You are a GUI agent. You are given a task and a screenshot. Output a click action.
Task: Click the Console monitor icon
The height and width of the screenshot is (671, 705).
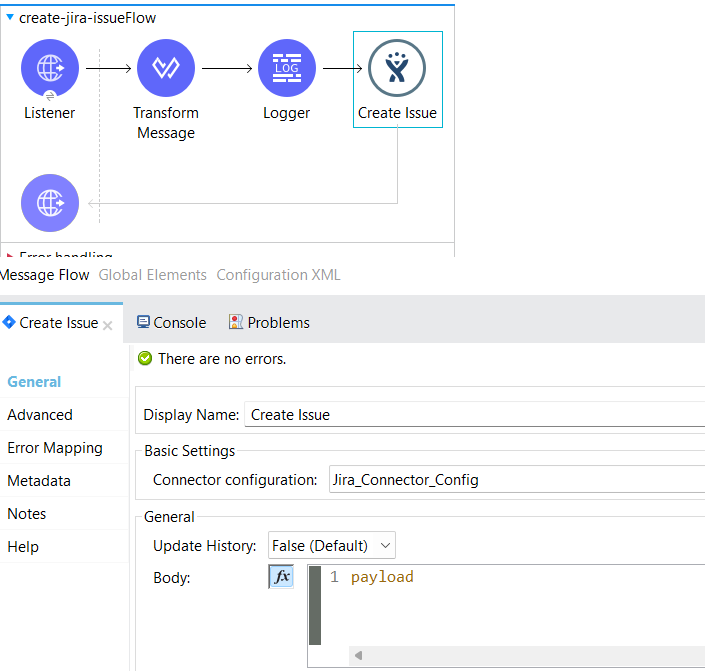143,322
